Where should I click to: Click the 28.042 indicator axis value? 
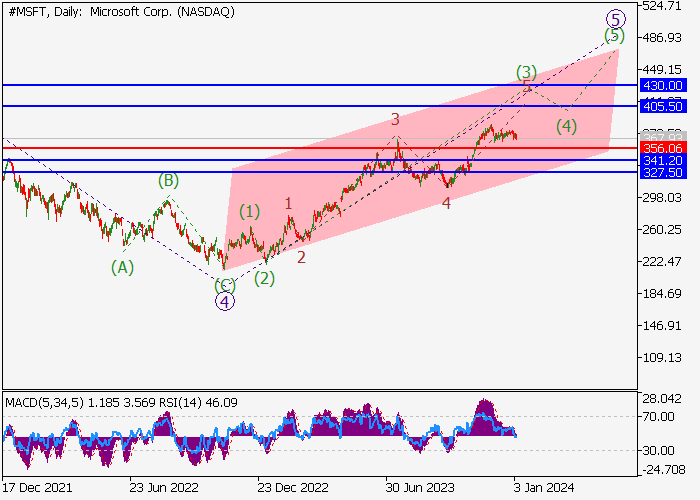pos(662,399)
